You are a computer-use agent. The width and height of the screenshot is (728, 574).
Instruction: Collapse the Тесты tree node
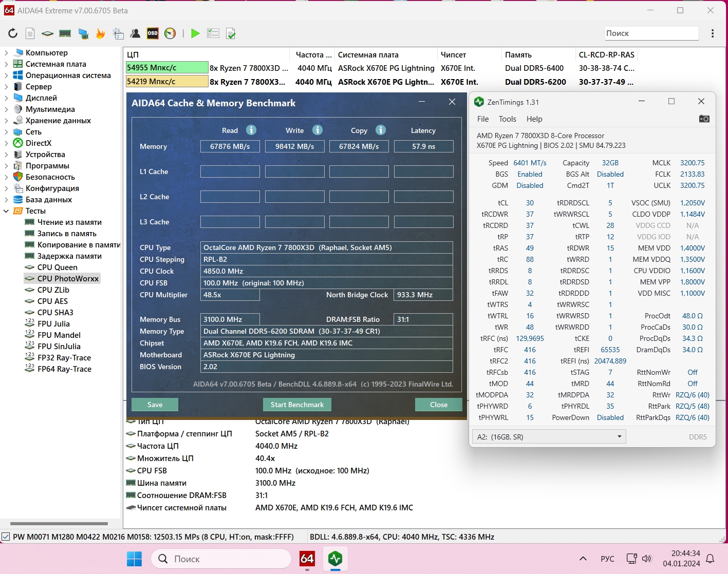6,211
